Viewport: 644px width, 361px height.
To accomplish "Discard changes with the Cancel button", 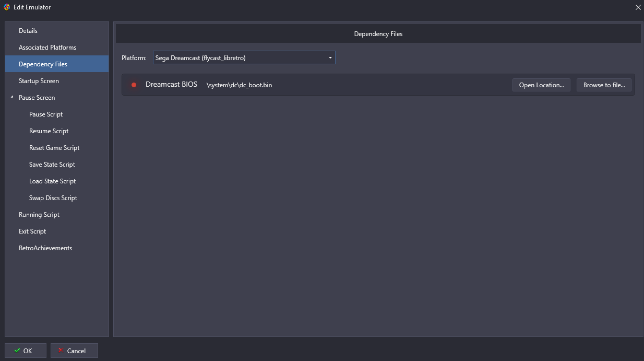I will coord(74,351).
